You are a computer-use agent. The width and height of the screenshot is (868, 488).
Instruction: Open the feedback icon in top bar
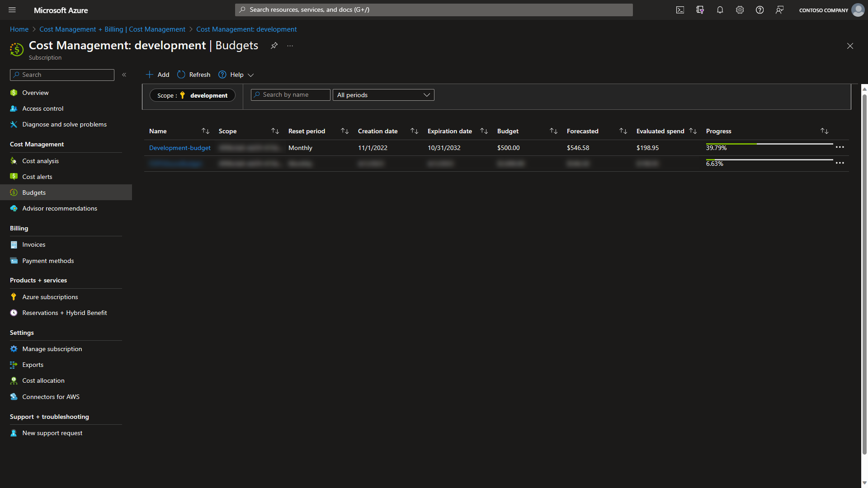(779, 10)
